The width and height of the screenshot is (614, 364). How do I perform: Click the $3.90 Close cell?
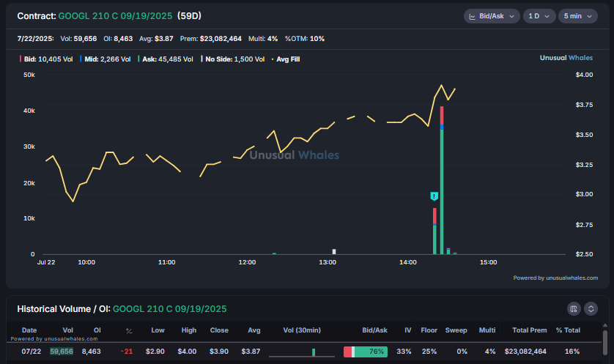(x=219, y=352)
